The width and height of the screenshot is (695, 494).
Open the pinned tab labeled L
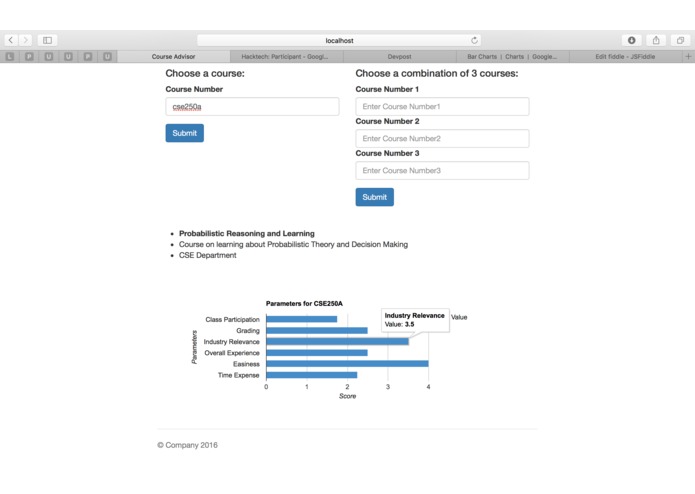pos(10,56)
